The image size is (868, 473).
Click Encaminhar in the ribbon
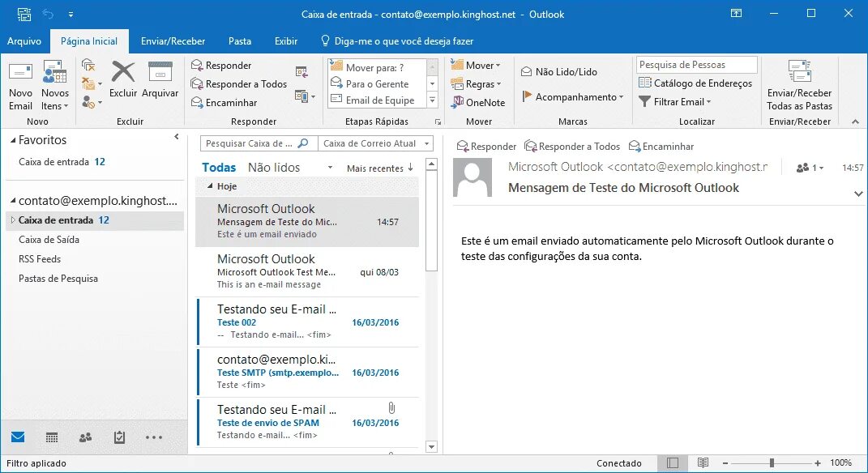coord(224,102)
